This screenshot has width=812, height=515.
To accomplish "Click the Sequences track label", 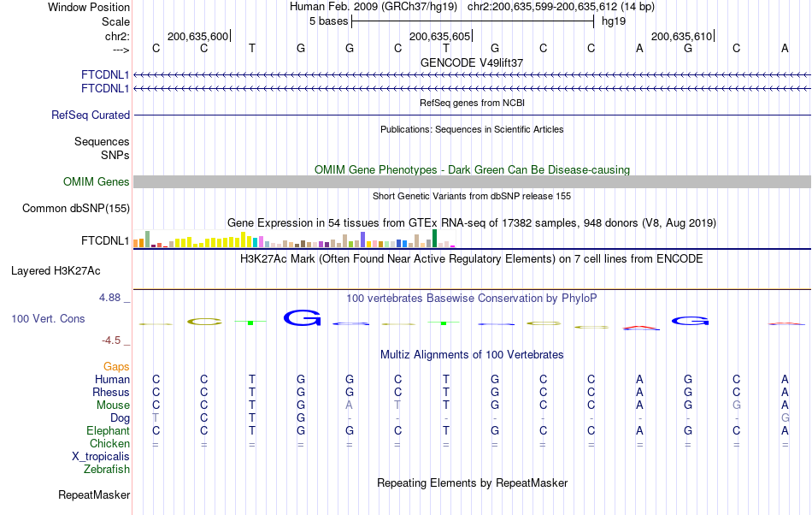I will pyautogui.click(x=102, y=141).
